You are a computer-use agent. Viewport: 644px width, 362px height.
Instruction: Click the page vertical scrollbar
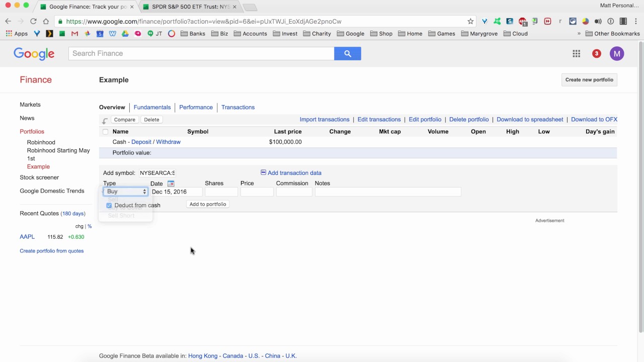pos(640,186)
